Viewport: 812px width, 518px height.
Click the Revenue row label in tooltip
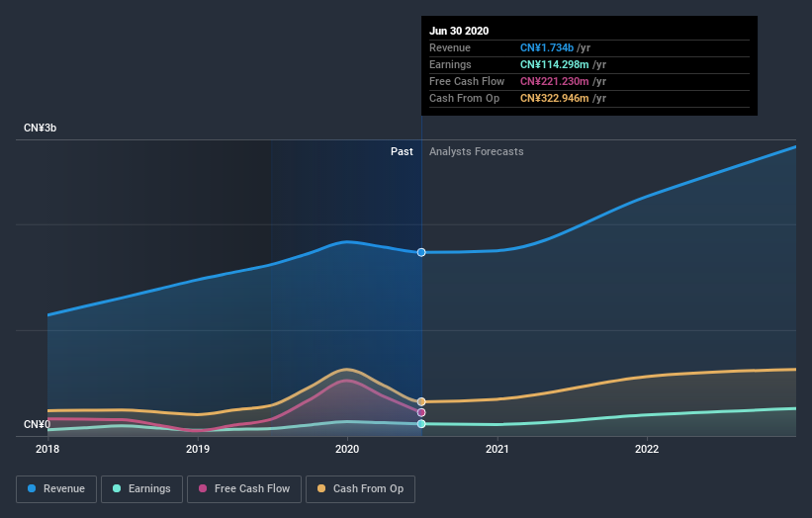tap(450, 47)
